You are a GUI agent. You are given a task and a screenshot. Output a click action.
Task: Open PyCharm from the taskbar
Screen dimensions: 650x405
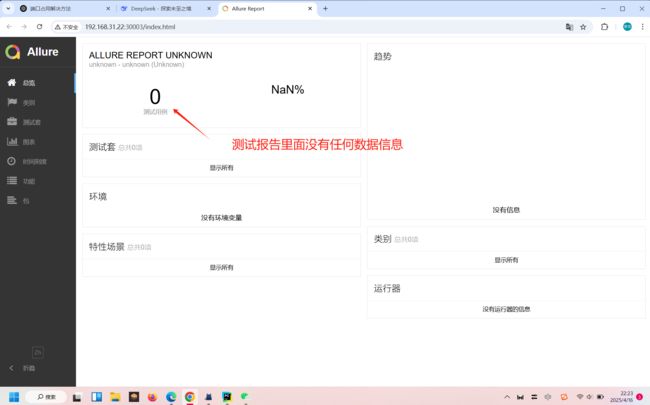click(x=227, y=397)
